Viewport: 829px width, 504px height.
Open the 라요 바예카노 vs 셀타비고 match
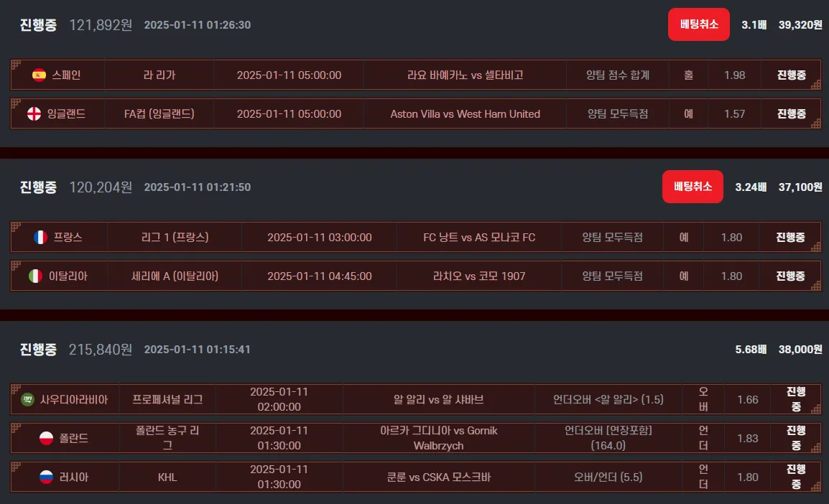415,75
